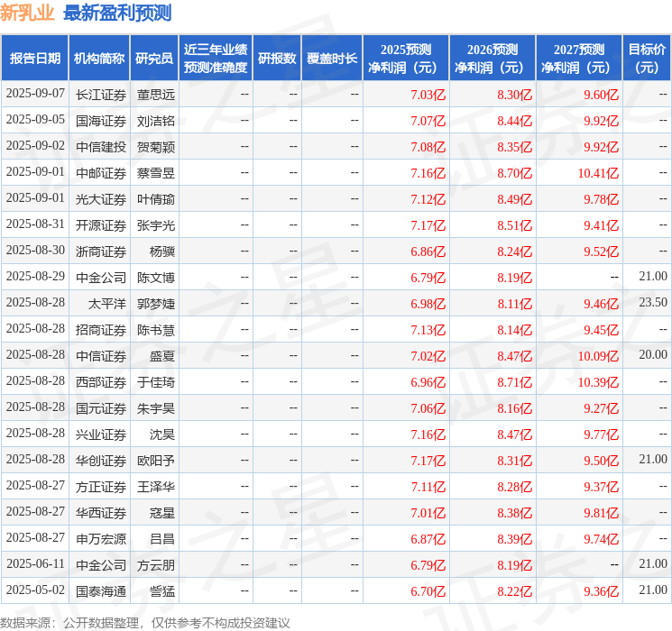Select the 2025-06-11 date cell
The height and width of the screenshot is (631, 672).
[35, 563]
